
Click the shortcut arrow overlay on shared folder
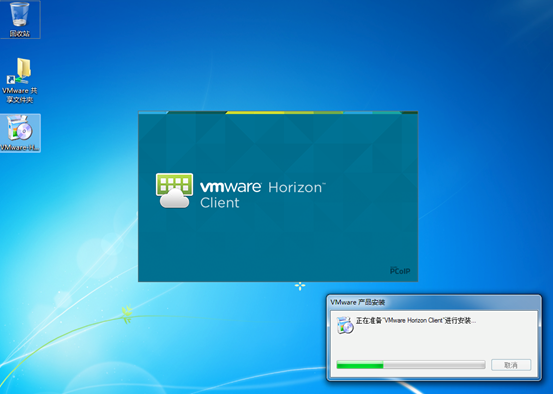point(11,80)
